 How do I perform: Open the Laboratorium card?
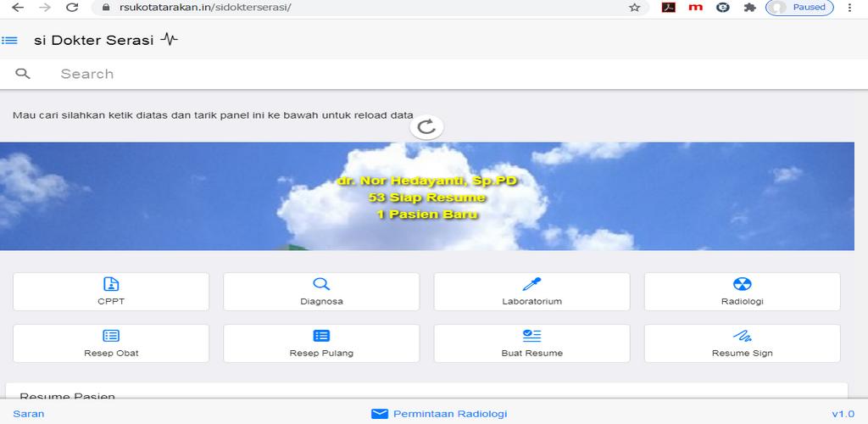531,292
